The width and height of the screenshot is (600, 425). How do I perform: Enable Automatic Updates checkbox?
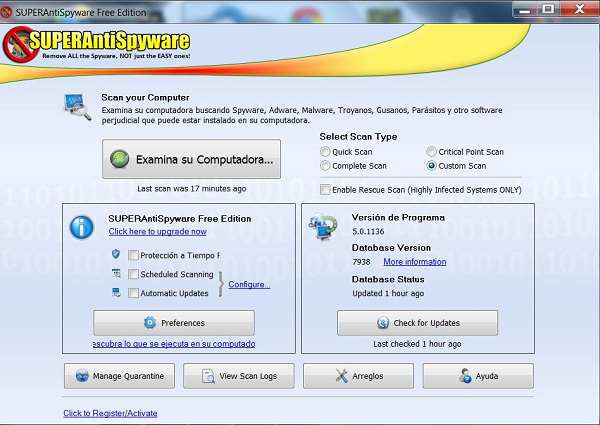click(133, 293)
